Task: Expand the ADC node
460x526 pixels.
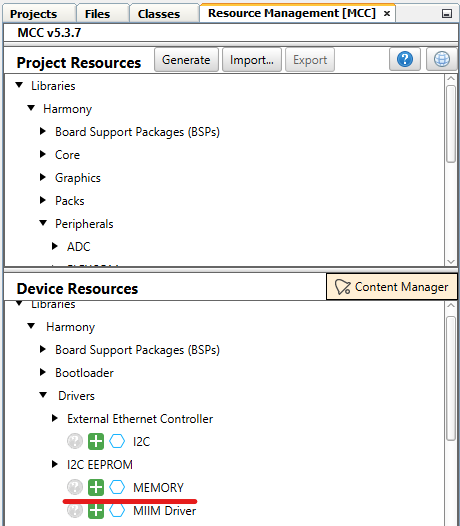Action: [x=55, y=246]
